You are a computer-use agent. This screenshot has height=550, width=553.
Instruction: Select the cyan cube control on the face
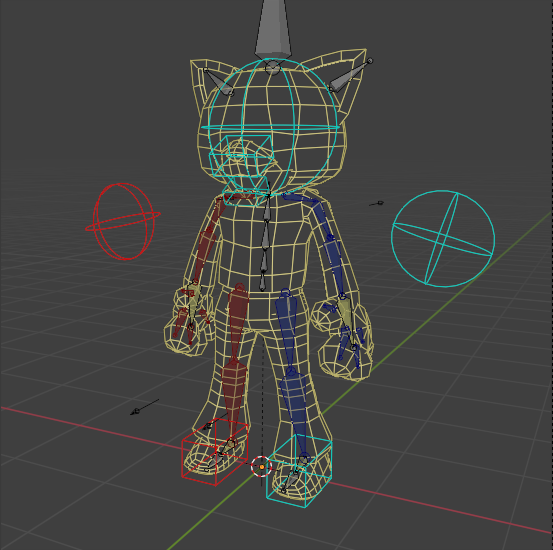pos(241,156)
